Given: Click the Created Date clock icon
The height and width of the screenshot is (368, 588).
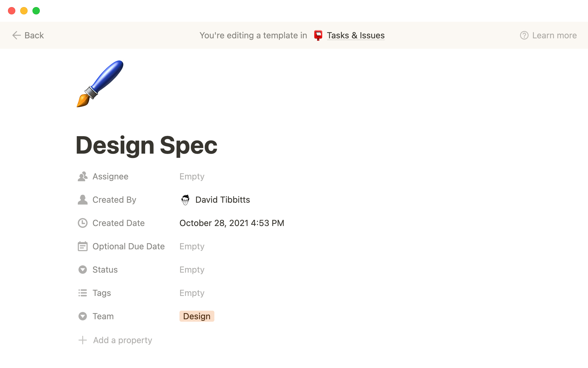Looking at the screenshot, I should point(82,223).
